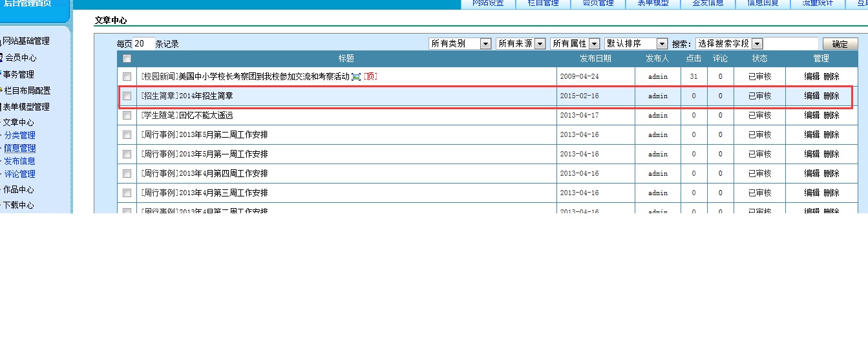Expand the 所有来源 source dropdown
This screenshot has height=349, width=868.
tap(520, 44)
